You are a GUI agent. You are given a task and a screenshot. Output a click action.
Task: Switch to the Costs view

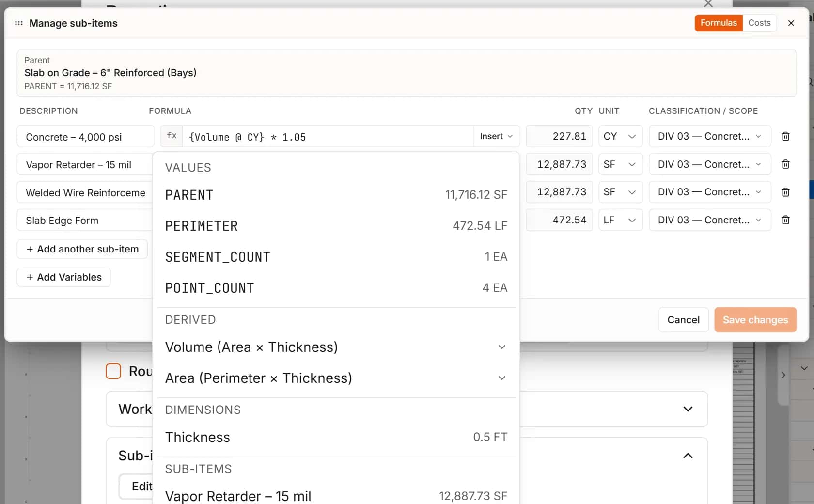pos(759,23)
